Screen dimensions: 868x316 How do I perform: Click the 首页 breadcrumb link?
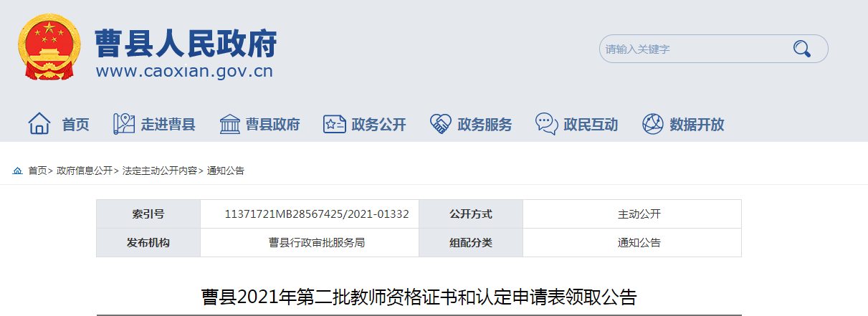[x=37, y=171]
